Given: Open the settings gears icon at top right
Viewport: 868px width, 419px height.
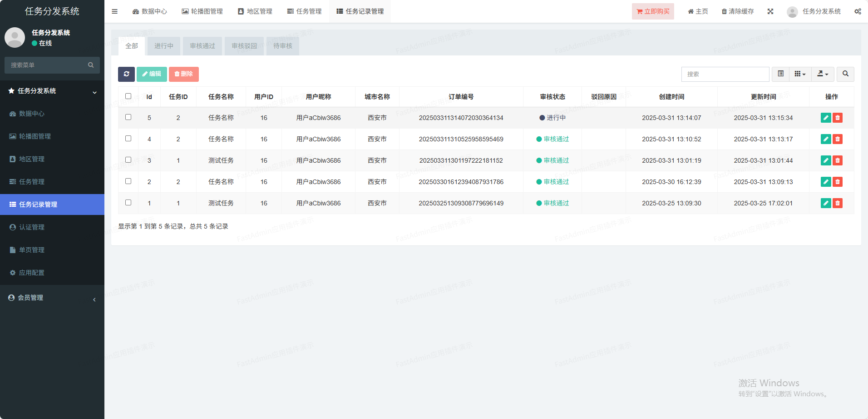Looking at the screenshot, I should point(858,11).
